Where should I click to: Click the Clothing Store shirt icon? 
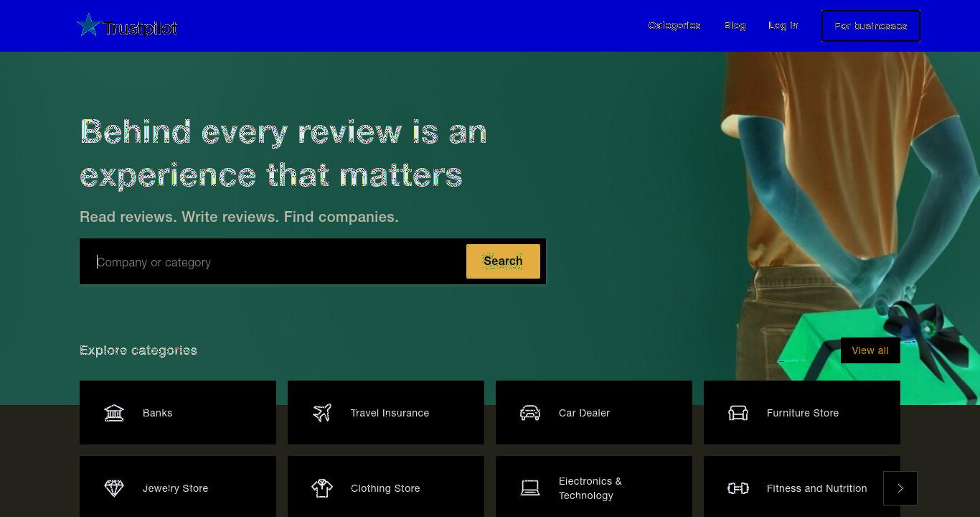322,488
